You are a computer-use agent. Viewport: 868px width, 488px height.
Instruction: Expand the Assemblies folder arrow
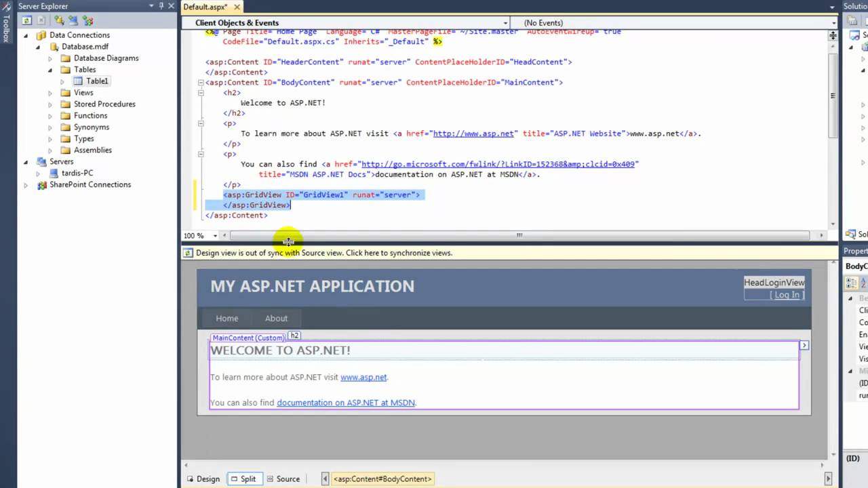point(50,150)
